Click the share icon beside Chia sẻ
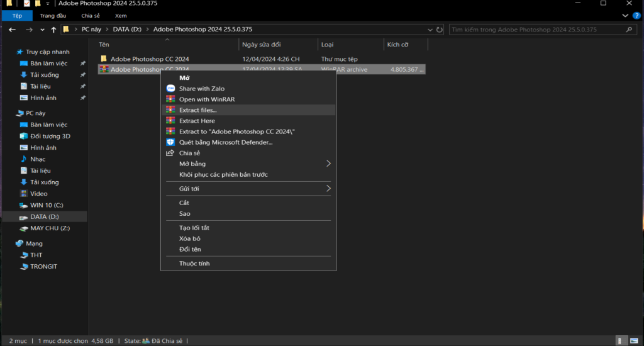The height and width of the screenshot is (346, 644). [170, 153]
